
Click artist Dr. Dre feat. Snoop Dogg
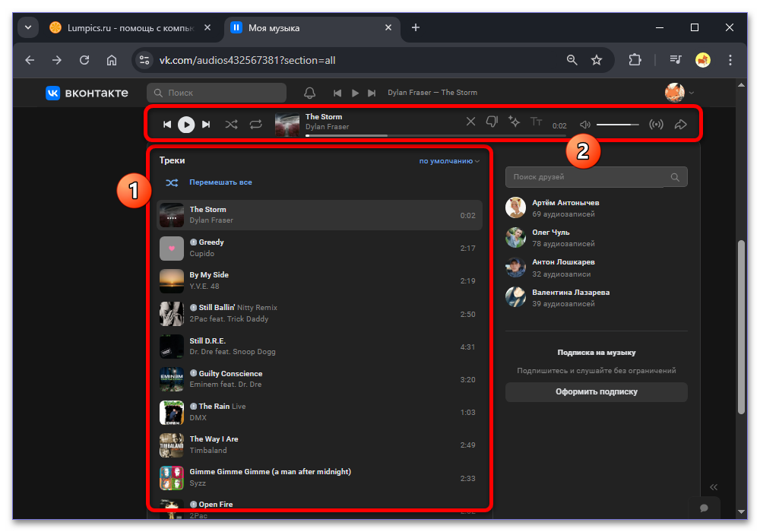tap(233, 352)
